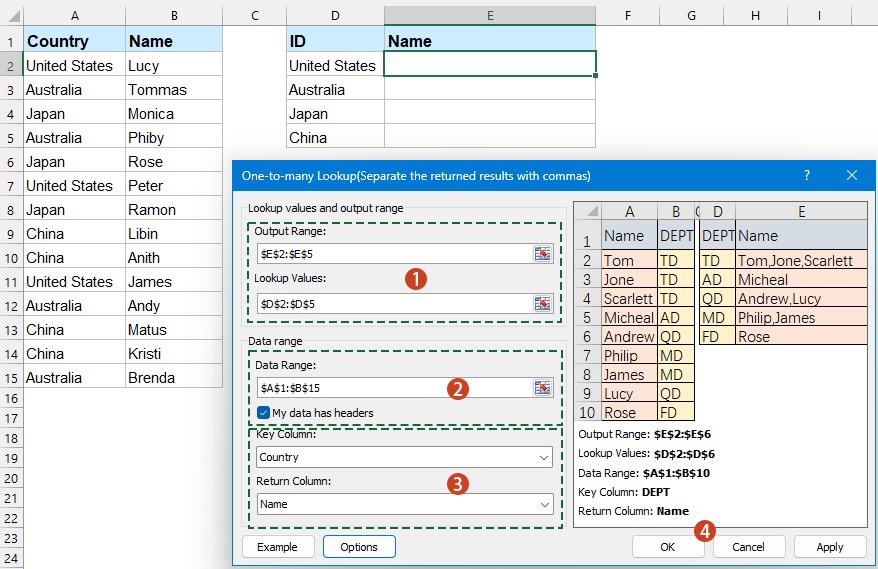Confirm with the OK button

(667, 547)
